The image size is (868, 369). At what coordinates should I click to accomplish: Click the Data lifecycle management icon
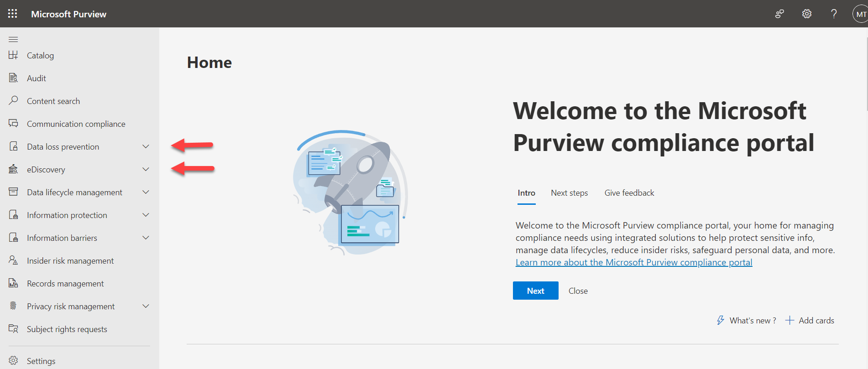13,192
